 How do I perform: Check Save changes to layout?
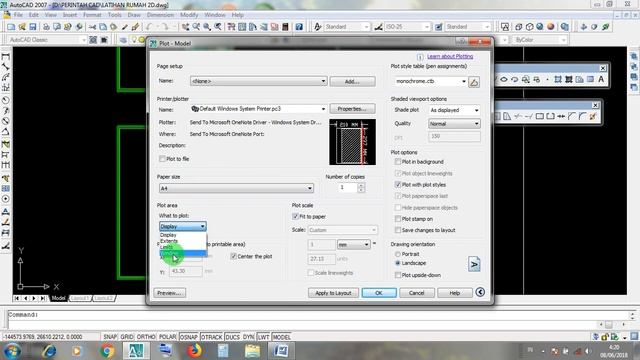[x=398, y=230]
